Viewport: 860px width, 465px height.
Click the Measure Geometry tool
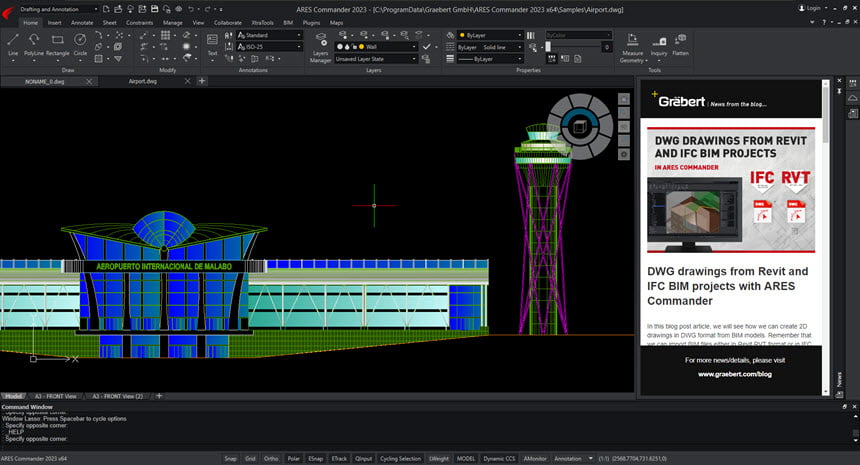[x=632, y=48]
